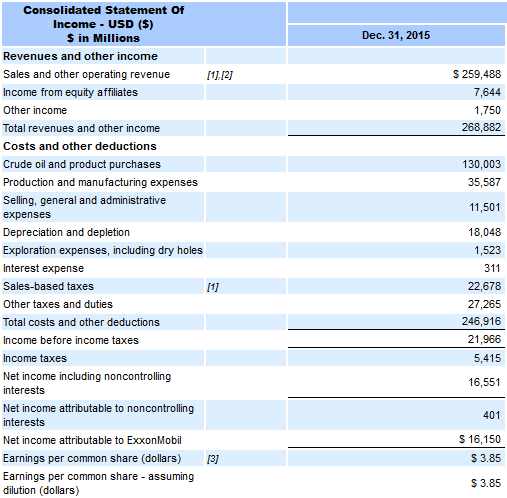This screenshot has height=498, width=507.
Task: Click the Total revenues value 268,882
Action: pos(481,127)
